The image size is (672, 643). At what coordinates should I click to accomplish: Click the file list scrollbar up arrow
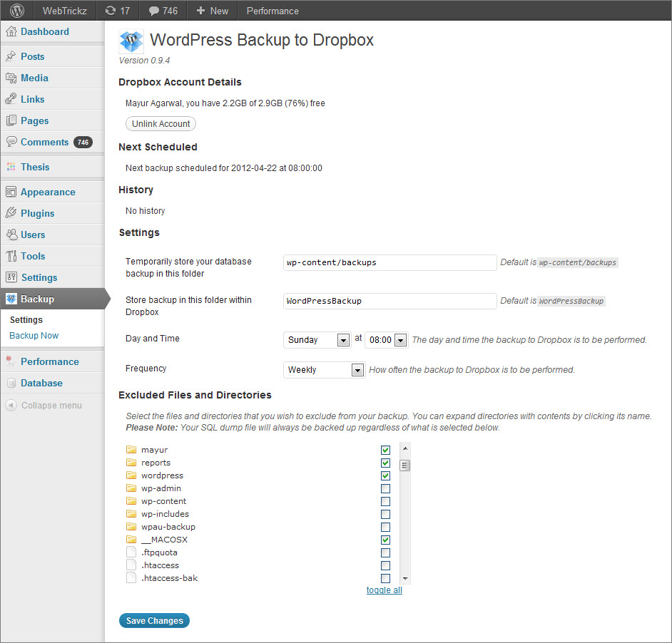tap(405, 448)
